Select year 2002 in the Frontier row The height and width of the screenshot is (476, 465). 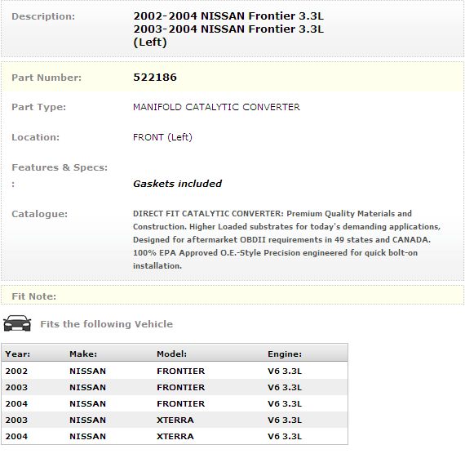pos(16,371)
